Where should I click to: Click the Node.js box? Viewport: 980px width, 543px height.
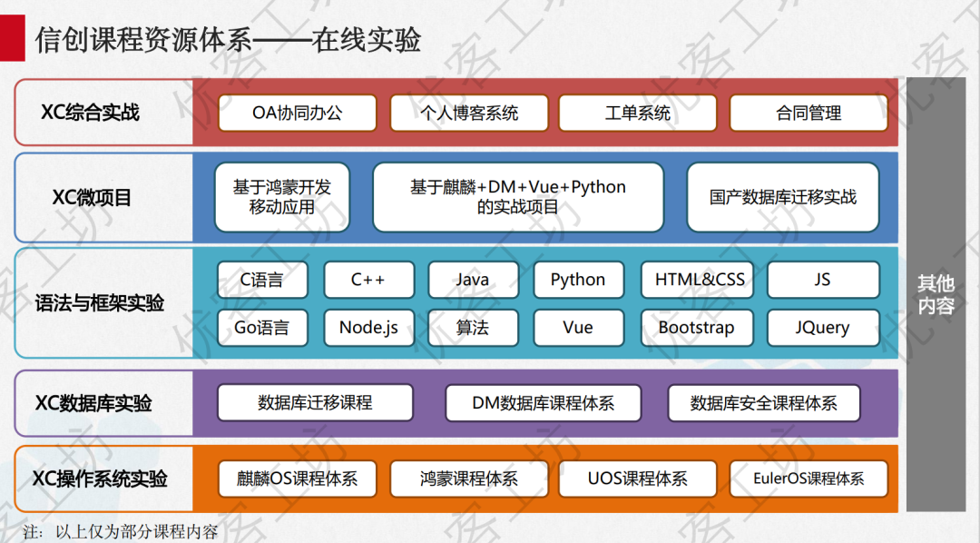pos(369,328)
